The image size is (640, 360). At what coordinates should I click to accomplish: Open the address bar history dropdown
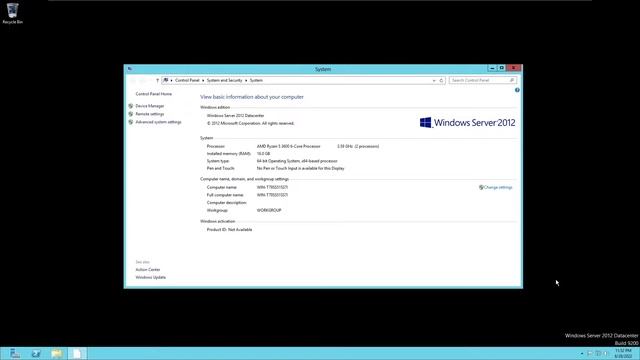coord(434,80)
